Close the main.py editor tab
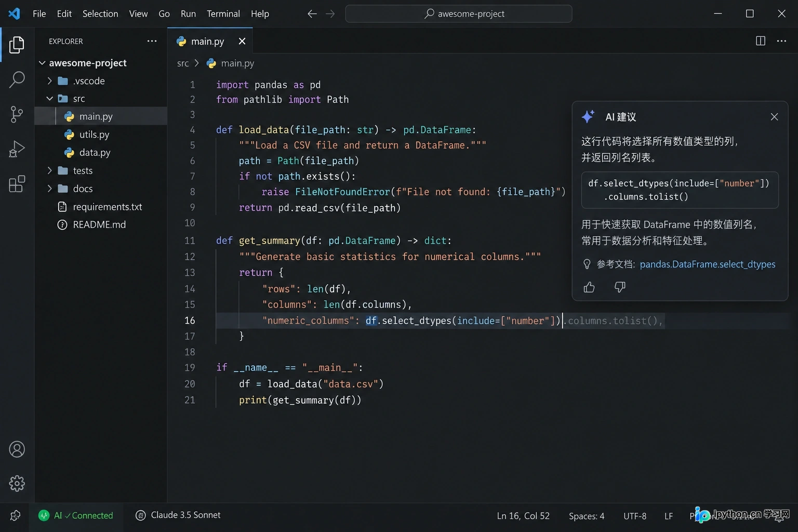 point(242,41)
